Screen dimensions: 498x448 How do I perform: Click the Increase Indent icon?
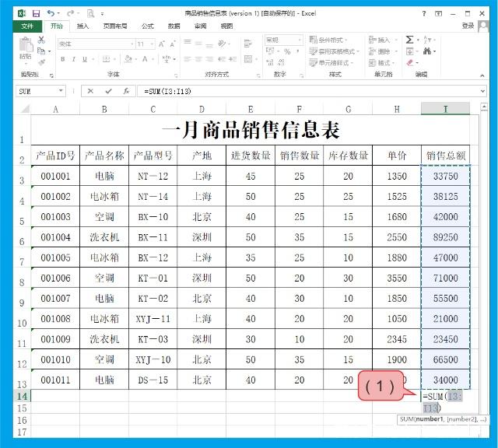click(233, 59)
